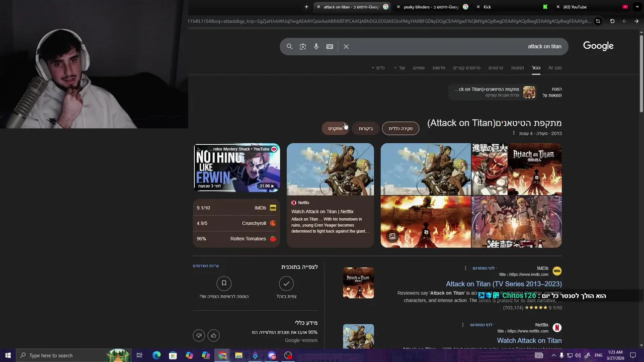The width and height of the screenshot is (644, 362).
Task: Click עריכת השירותים edit services link
Action: point(206,266)
